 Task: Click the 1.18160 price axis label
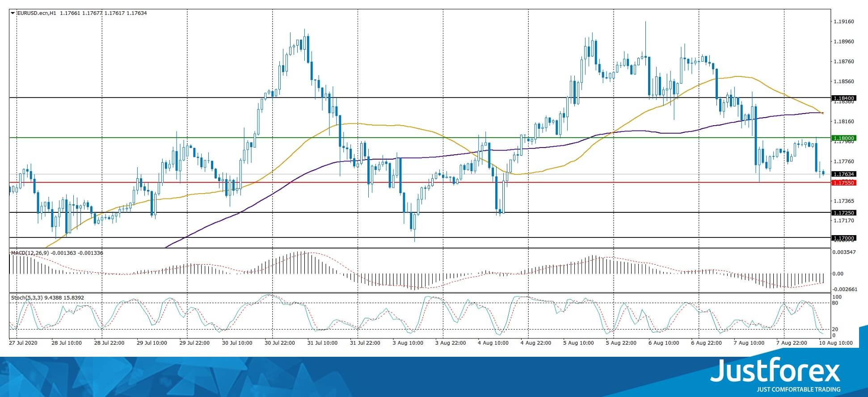click(844, 122)
